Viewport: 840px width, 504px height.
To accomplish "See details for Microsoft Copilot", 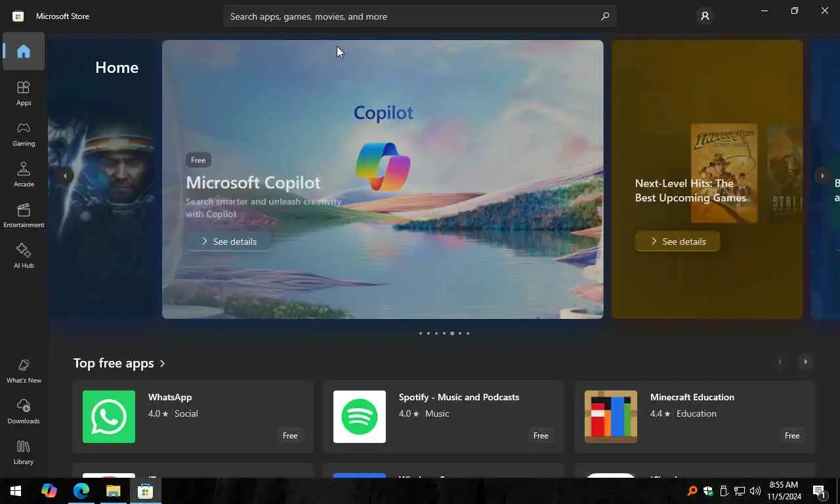I will tap(229, 241).
